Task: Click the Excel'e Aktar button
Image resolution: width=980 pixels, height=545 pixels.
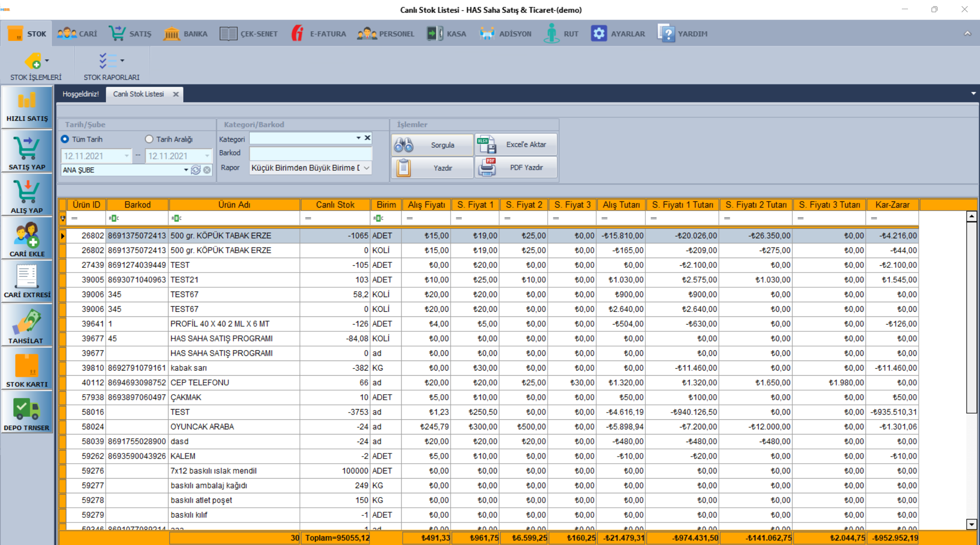Action: pyautogui.click(x=516, y=145)
